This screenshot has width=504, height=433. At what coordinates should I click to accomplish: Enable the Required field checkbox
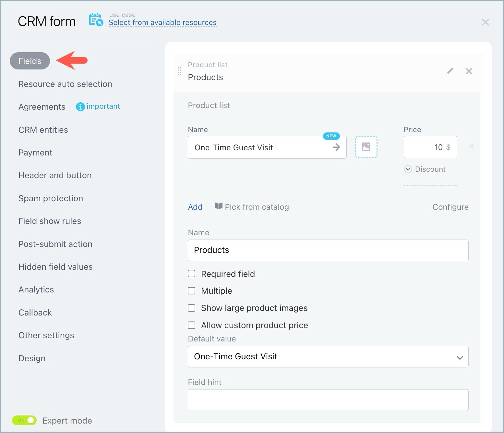192,274
